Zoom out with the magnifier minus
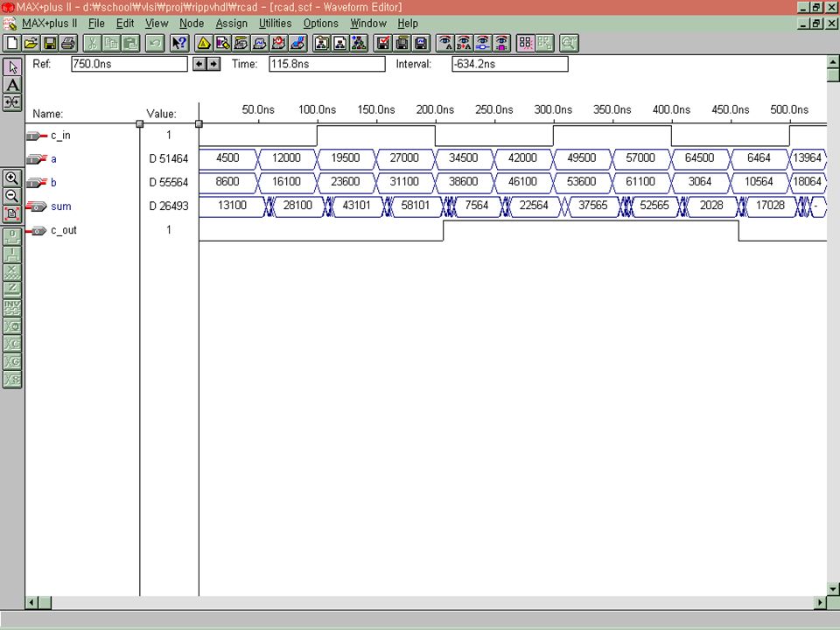 (x=11, y=195)
